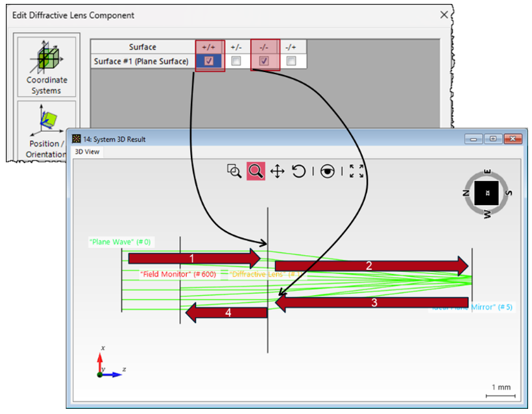Uncheck the +/+ checkbox for Surface #1
This screenshot has width=532, height=414.
tap(209, 61)
